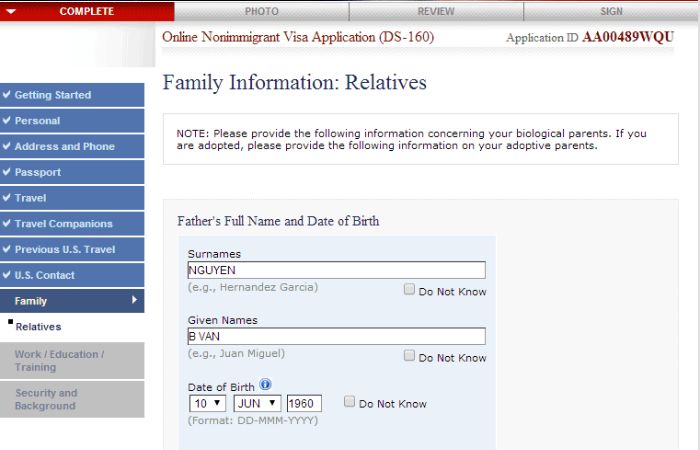The height and width of the screenshot is (450, 700).
Task: Select the COMPLETE step tab
Action: [x=87, y=11]
